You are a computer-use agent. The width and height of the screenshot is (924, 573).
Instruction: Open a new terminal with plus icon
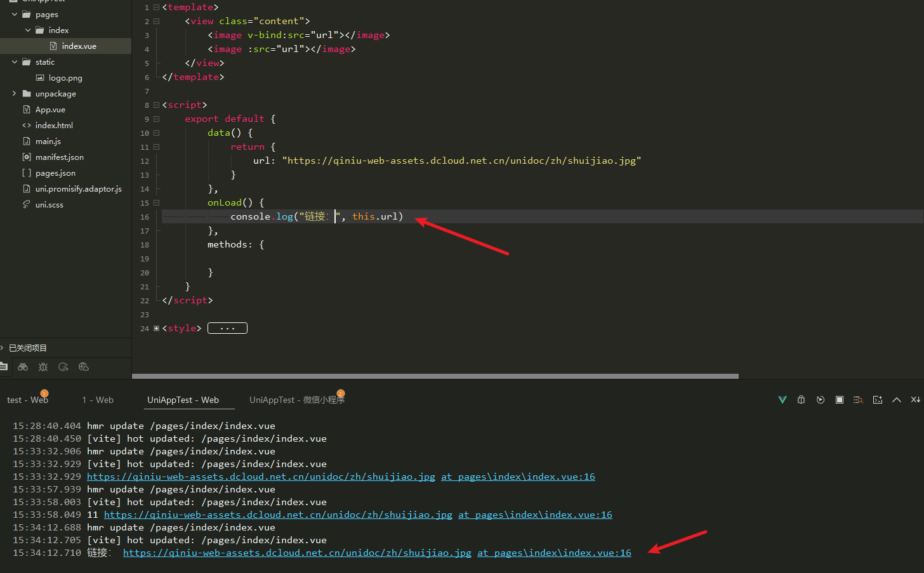click(878, 400)
